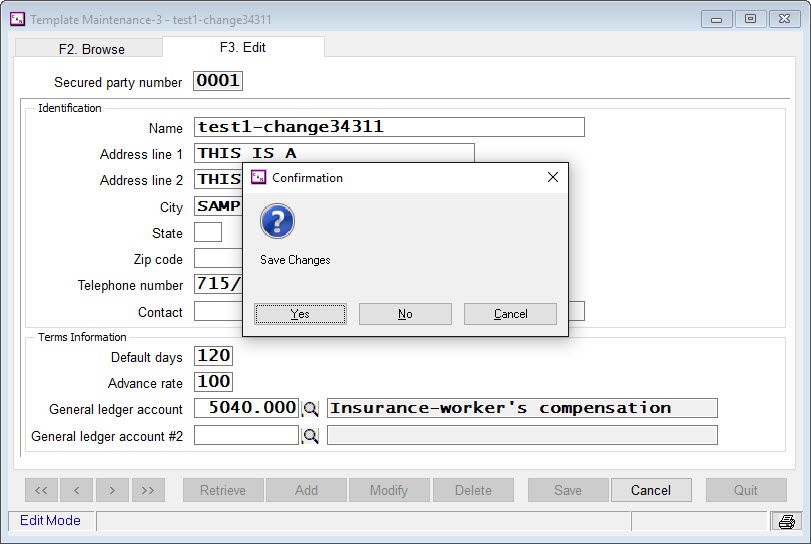811x544 pixels.
Task: Open lookup for General ledger account #2
Action: click(x=311, y=435)
